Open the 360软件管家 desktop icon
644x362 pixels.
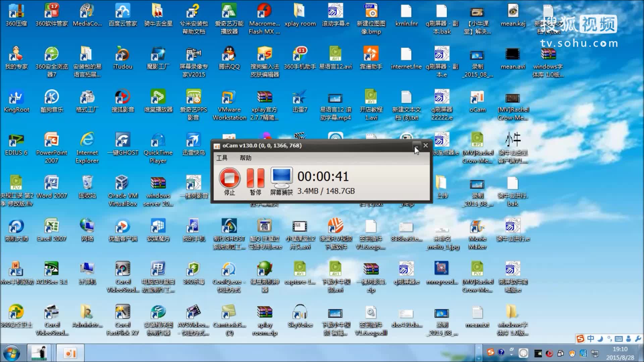[x=52, y=15]
